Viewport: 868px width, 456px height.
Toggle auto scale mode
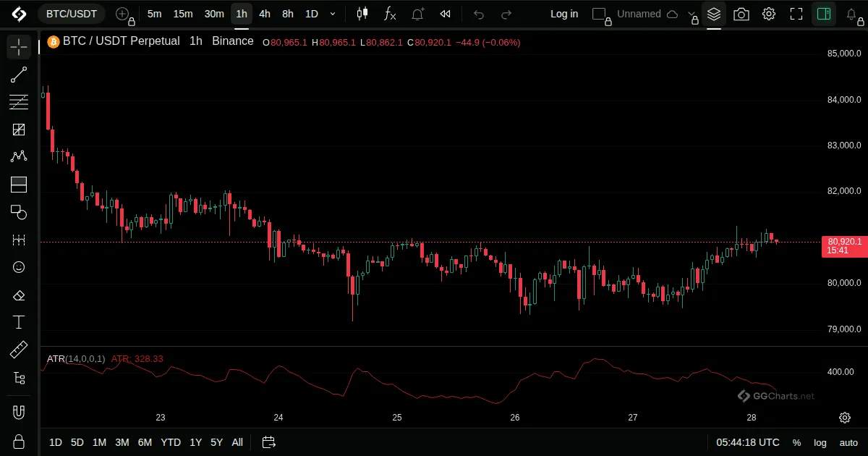[848, 442]
